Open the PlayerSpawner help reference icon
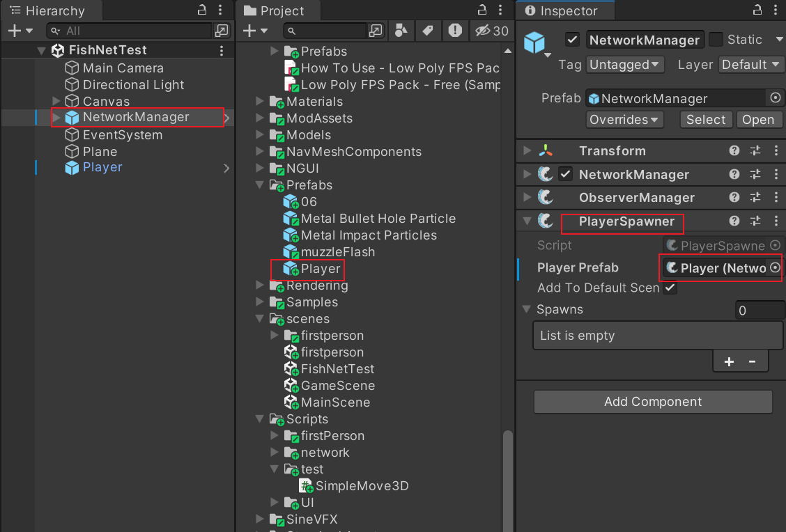 (x=734, y=221)
